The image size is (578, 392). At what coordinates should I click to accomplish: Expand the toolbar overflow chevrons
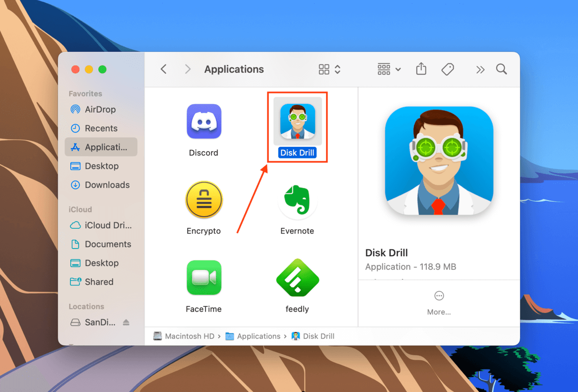click(480, 69)
